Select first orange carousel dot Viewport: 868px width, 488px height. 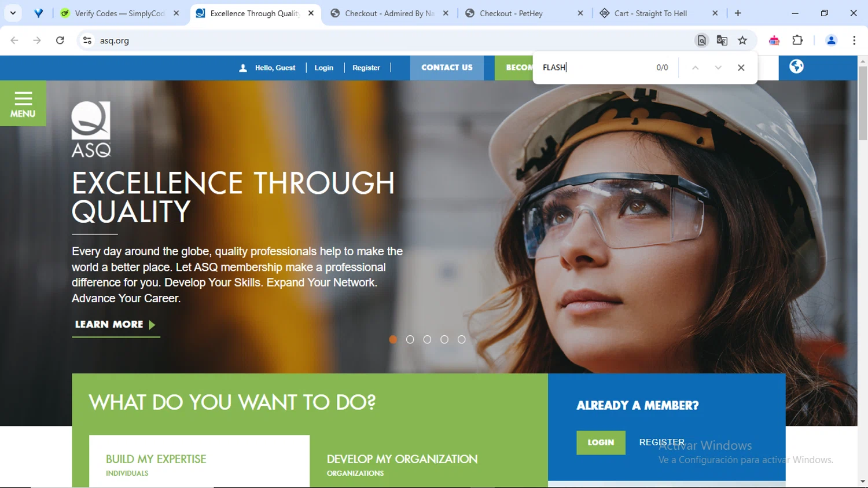(x=393, y=340)
